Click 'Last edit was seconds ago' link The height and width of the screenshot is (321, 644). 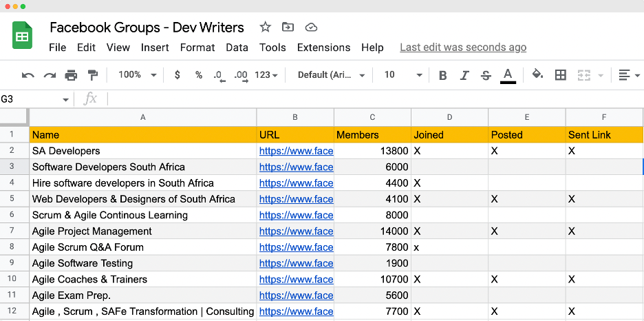463,48
